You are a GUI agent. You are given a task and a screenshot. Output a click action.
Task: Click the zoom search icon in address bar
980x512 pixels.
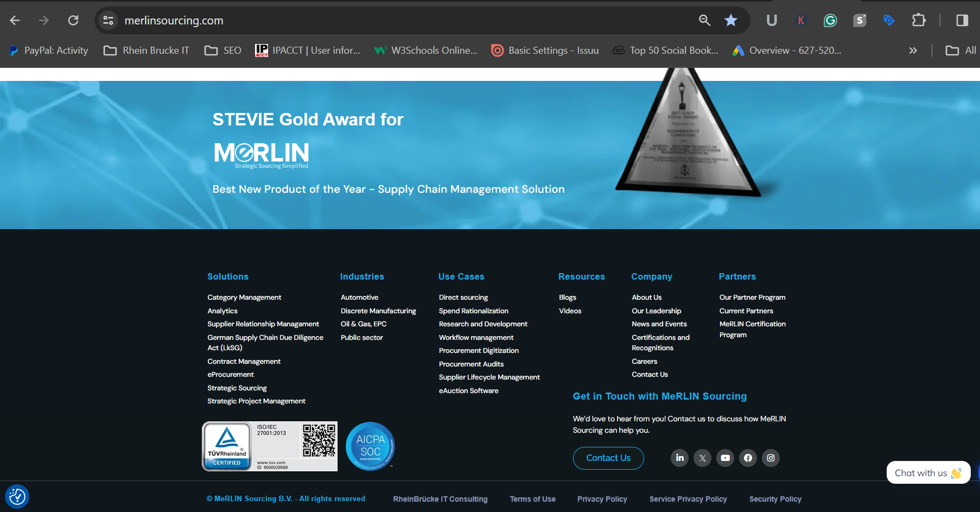(x=704, y=20)
